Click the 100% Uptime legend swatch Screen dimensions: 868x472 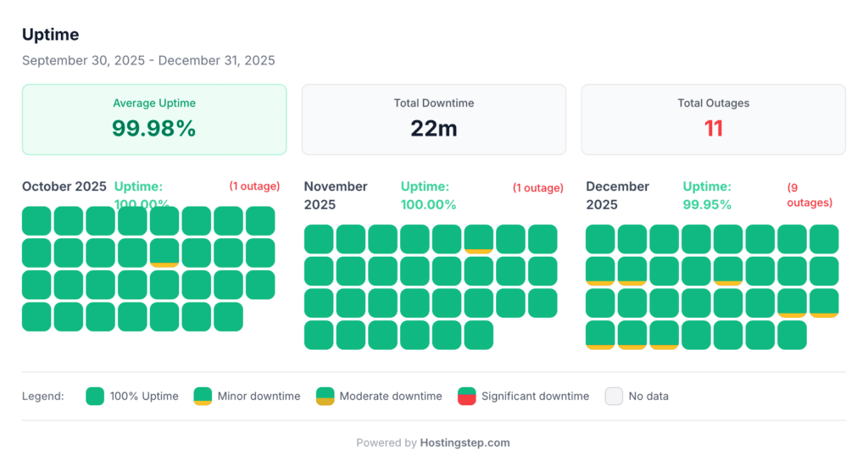95,396
